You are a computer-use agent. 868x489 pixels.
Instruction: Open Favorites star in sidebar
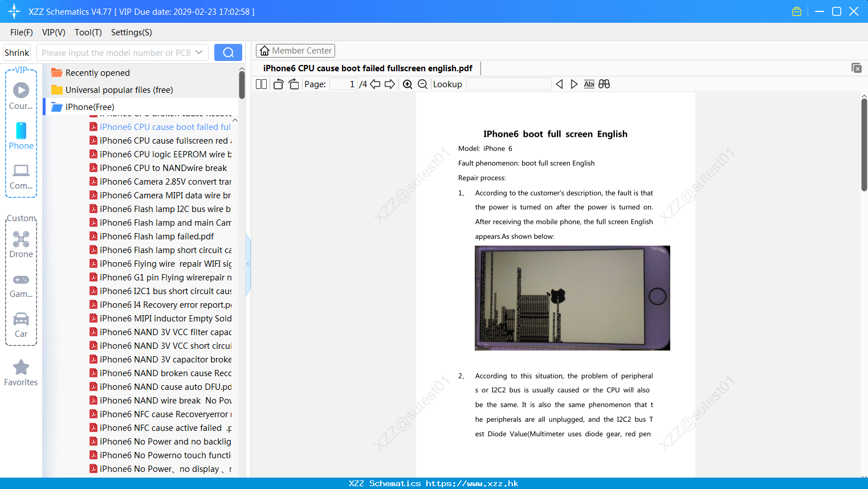tap(21, 373)
